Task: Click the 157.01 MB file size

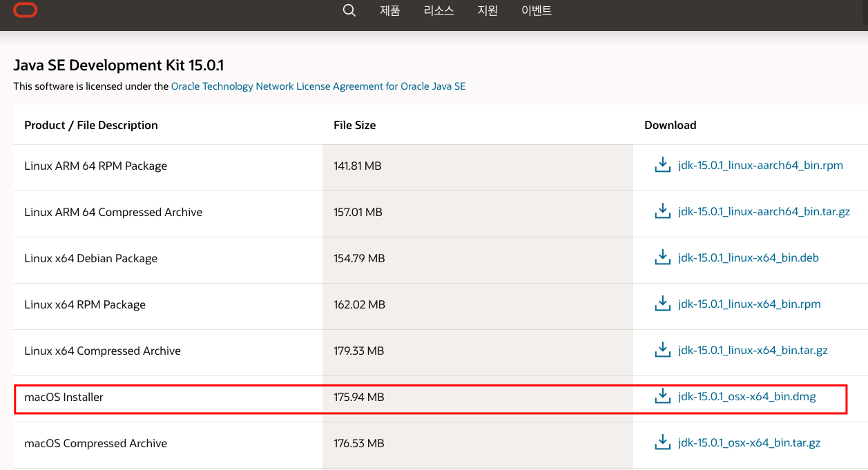Action: tap(358, 212)
